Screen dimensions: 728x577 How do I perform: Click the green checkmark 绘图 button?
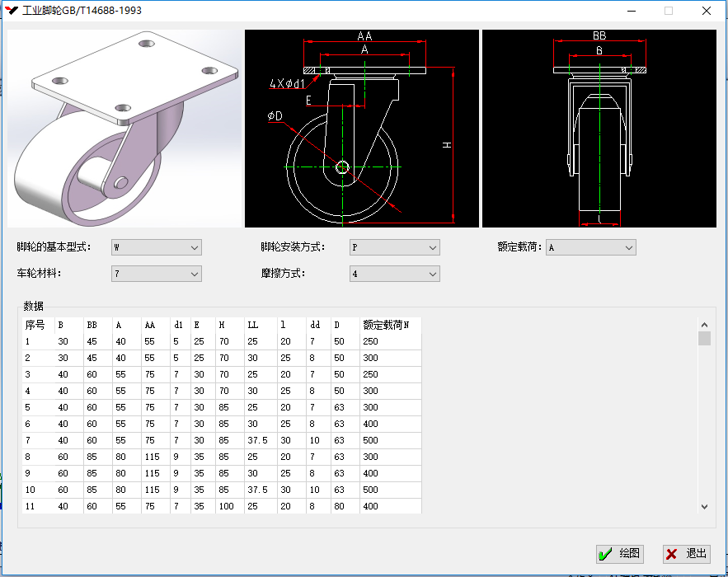(618, 554)
